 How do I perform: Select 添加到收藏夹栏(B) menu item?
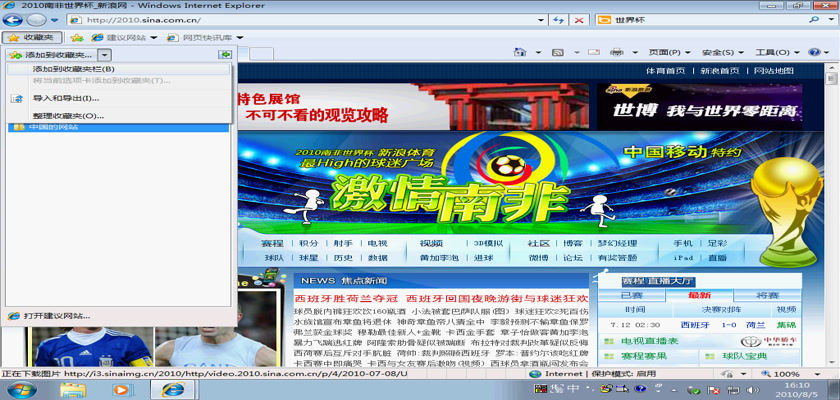(73, 69)
